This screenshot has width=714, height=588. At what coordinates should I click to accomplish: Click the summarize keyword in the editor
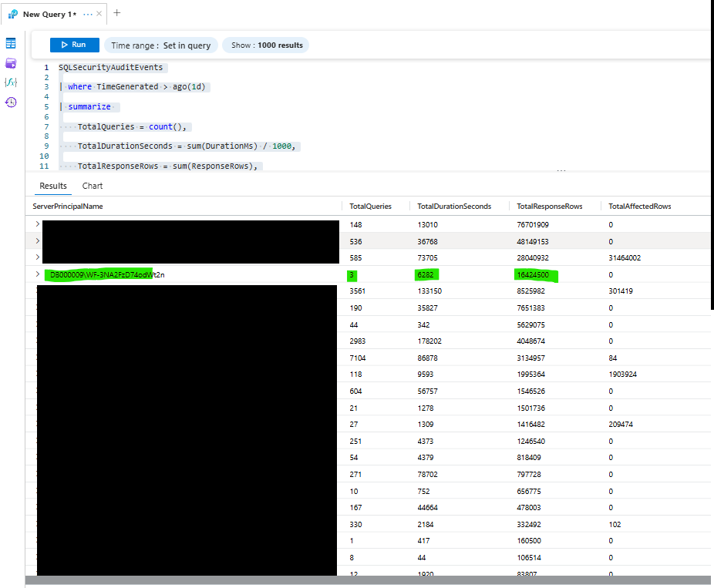click(89, 106)
